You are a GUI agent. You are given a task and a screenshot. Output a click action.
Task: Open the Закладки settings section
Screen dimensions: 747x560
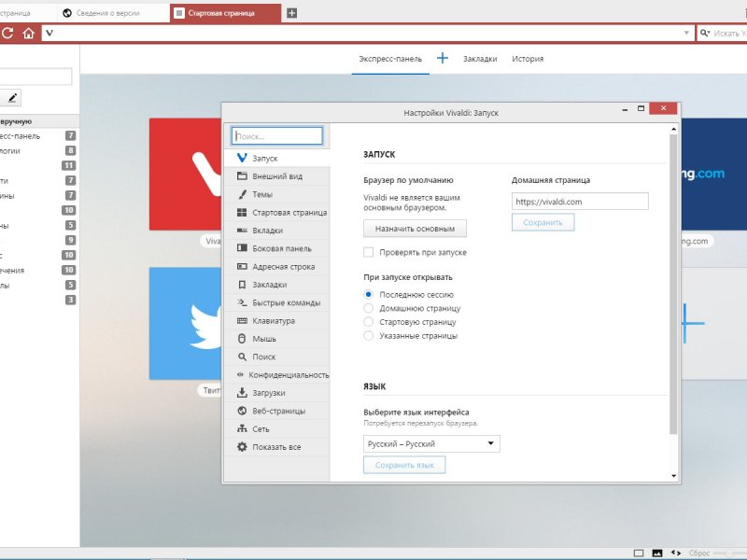click(276, 285)
